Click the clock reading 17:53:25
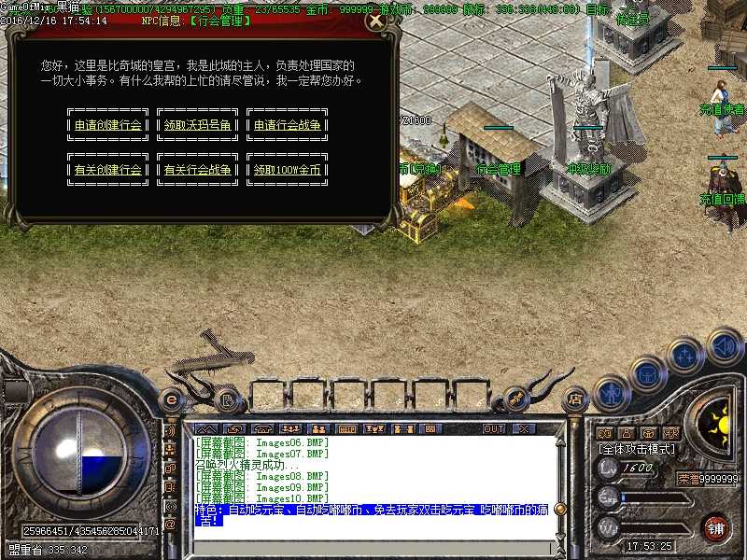The width and height of the screenshot is (747, 560). pos(649,546)
